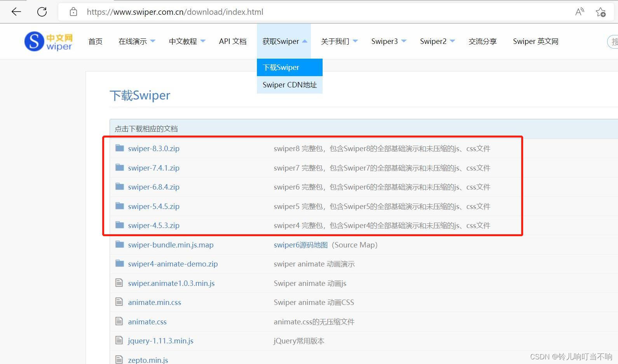Open Read Aloud icon in address bar
Screen dimensions: 618x364
coord(580,12)
